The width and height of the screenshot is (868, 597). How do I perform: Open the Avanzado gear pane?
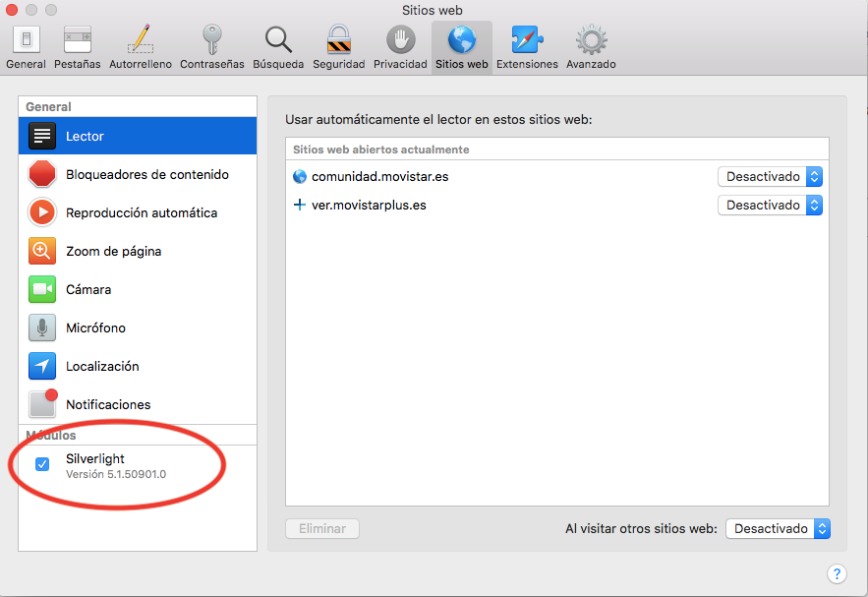[591, 47]
